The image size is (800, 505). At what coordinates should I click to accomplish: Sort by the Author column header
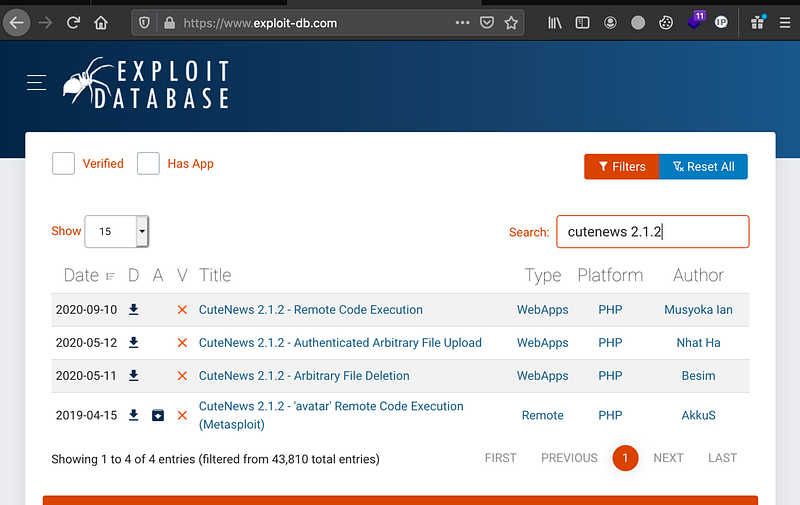coord(698,275)
